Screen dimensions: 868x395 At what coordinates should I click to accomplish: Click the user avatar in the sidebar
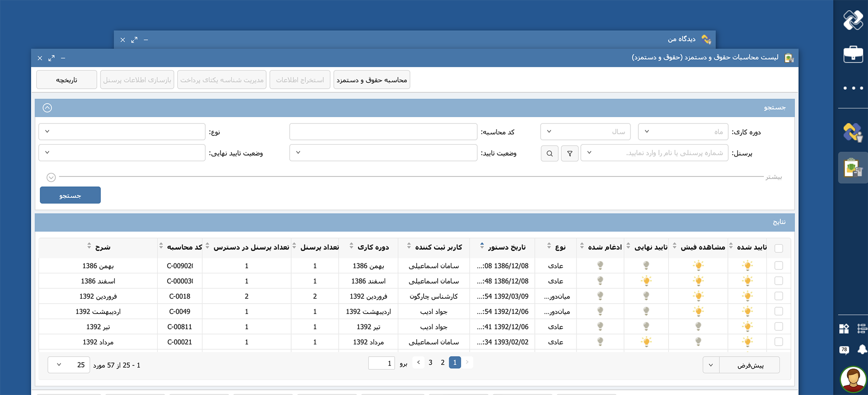point(853,379)
